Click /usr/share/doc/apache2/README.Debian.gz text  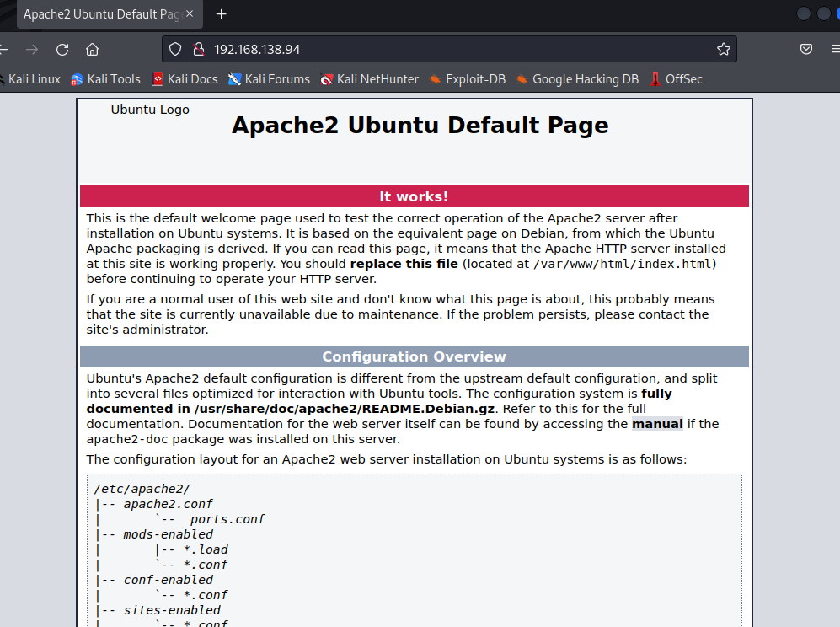(345, 409)
